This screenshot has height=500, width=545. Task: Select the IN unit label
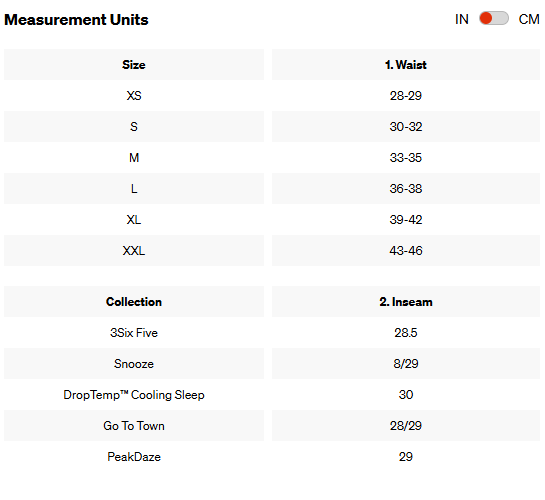pyautogui.click(x=462, y=19)
